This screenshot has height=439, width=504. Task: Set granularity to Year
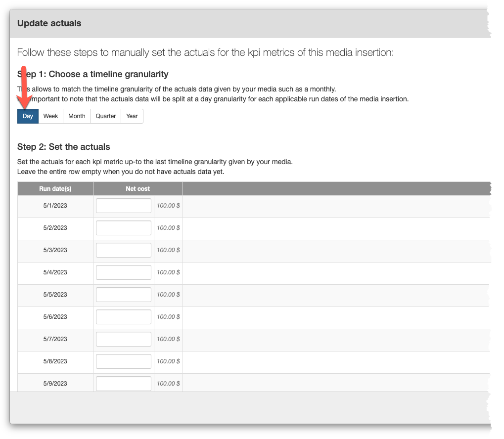click(132, 116)
